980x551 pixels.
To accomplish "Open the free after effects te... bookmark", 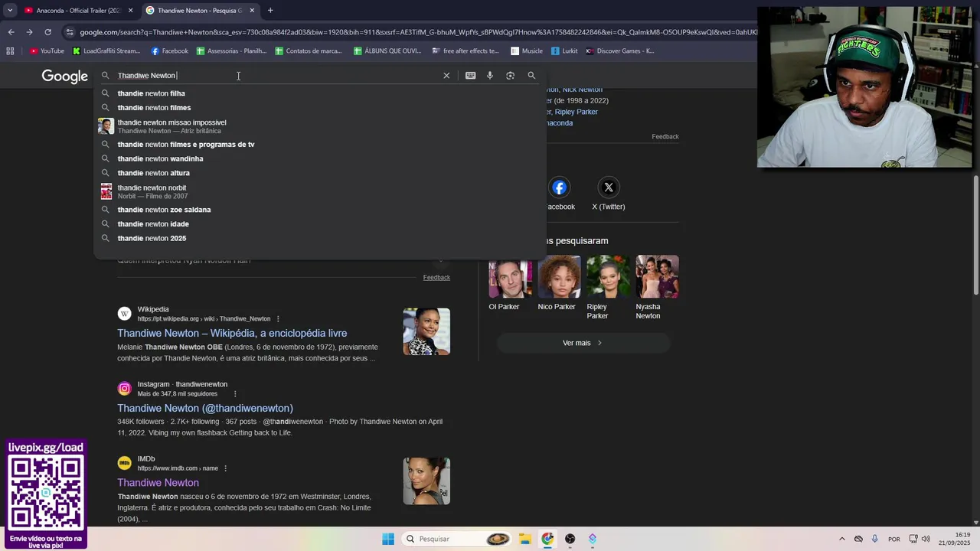I will point(465,51).
